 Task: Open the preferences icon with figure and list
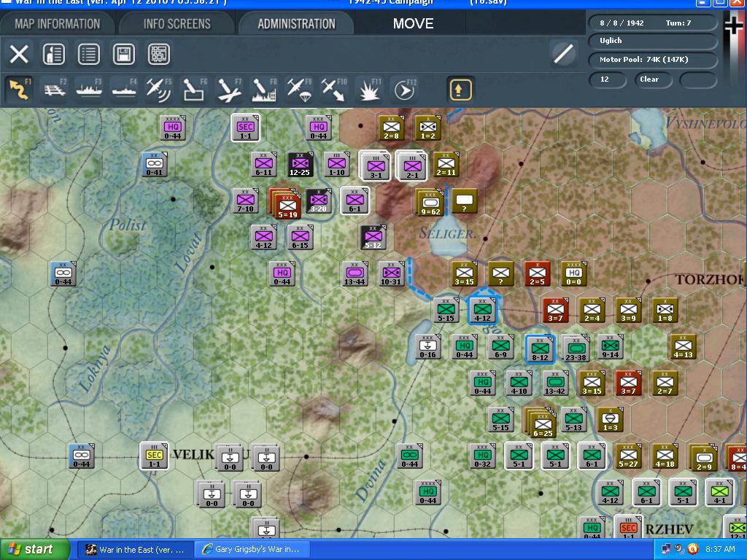point(54,54)
